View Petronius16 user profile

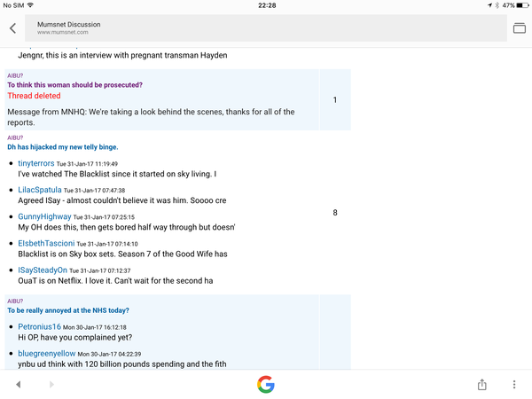(39, 326)
